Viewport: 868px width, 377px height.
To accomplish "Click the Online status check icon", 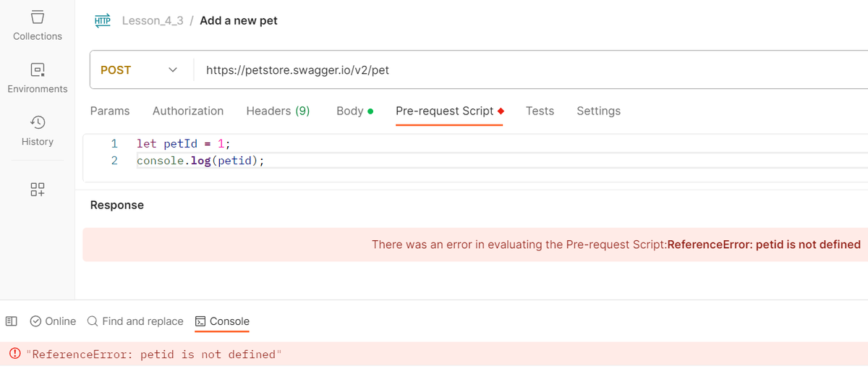I will click(x=35, y=321).
